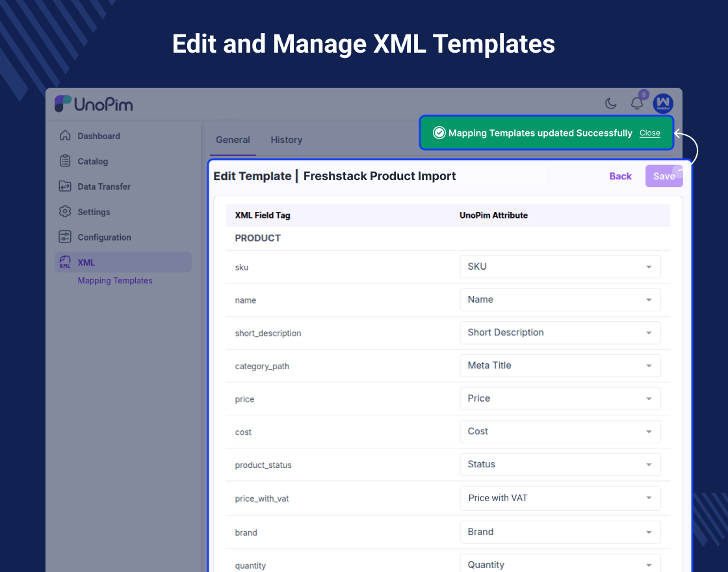Click the UnoPim logo

click(x=94, y=104)
